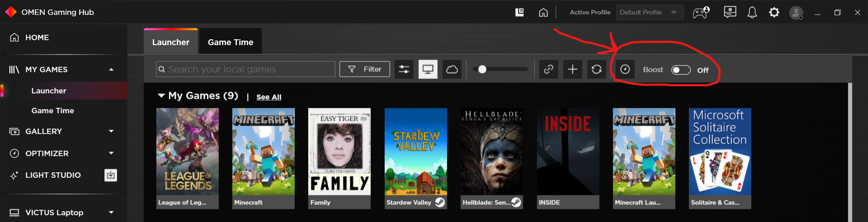Open the Solitaire & Casual game card

(x=720, y=158)
